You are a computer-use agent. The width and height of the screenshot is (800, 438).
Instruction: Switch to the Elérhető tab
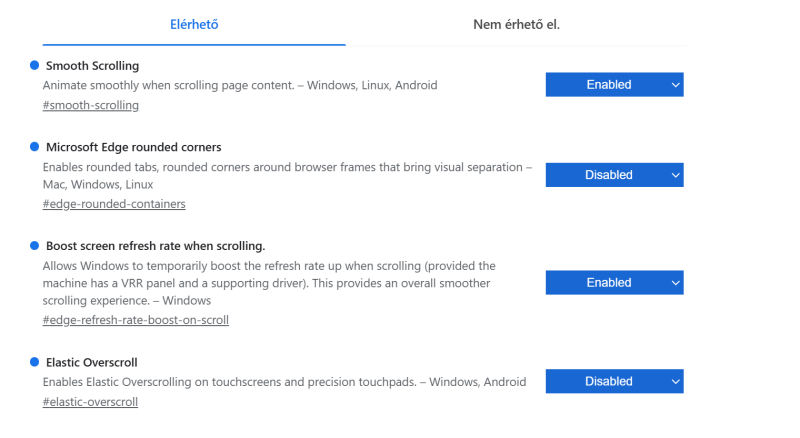(194, 24)
